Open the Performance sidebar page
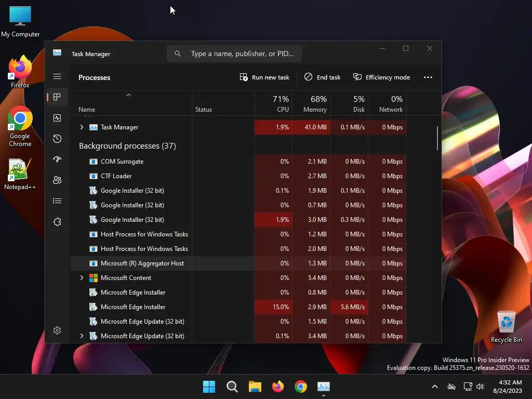This screenshot has width=532, height=399. [x=57, y=118]
